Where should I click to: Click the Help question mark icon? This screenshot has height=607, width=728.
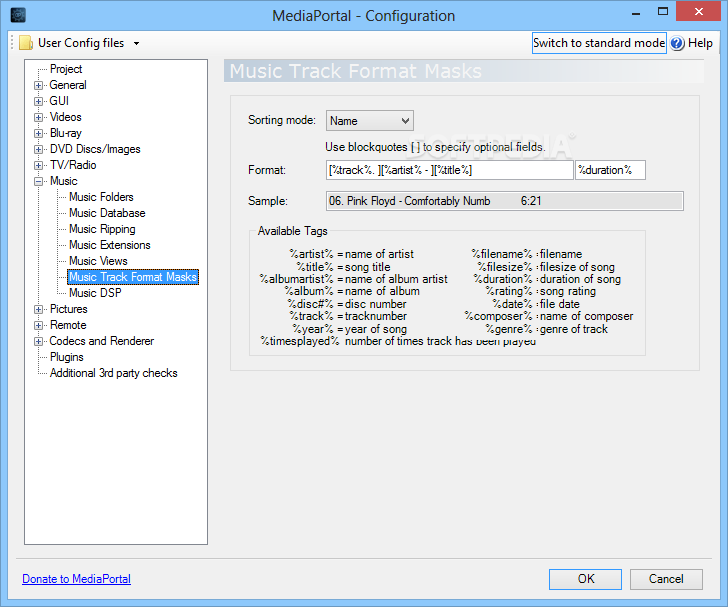coord(677,43)
